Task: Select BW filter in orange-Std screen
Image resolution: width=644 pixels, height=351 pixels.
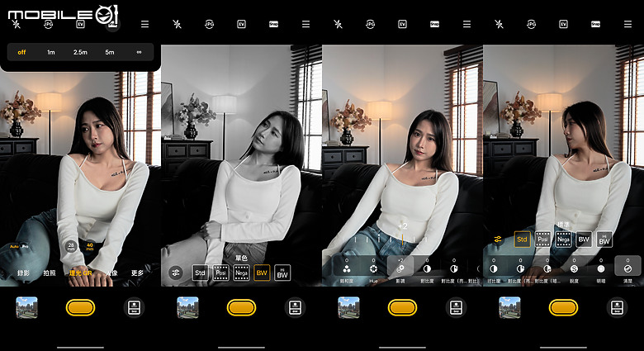Action: (584, 240)
